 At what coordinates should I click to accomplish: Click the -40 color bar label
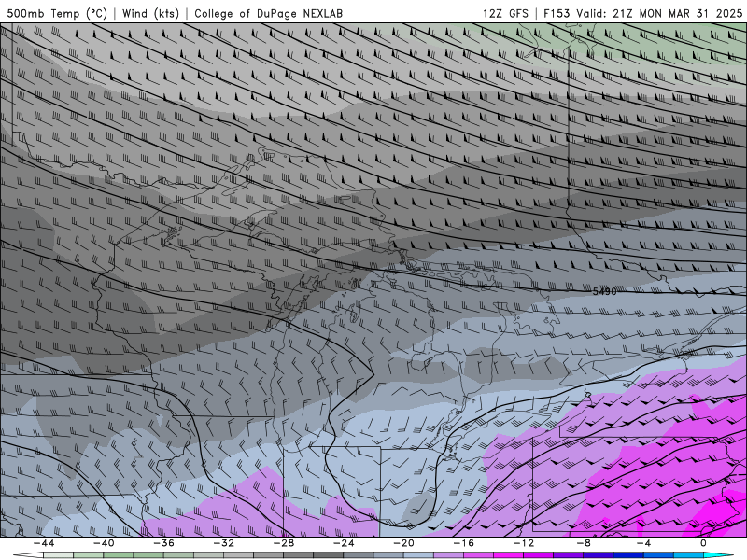104,543
